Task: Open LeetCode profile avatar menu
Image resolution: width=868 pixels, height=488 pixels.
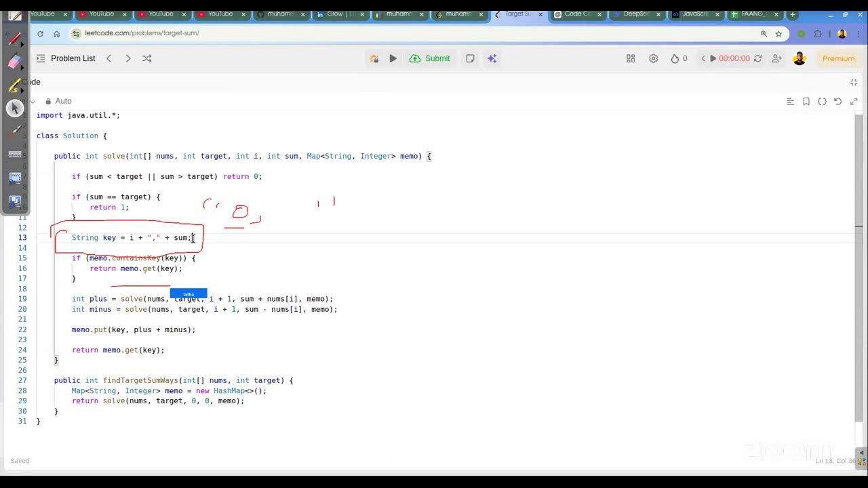Action: pos(800,58)
